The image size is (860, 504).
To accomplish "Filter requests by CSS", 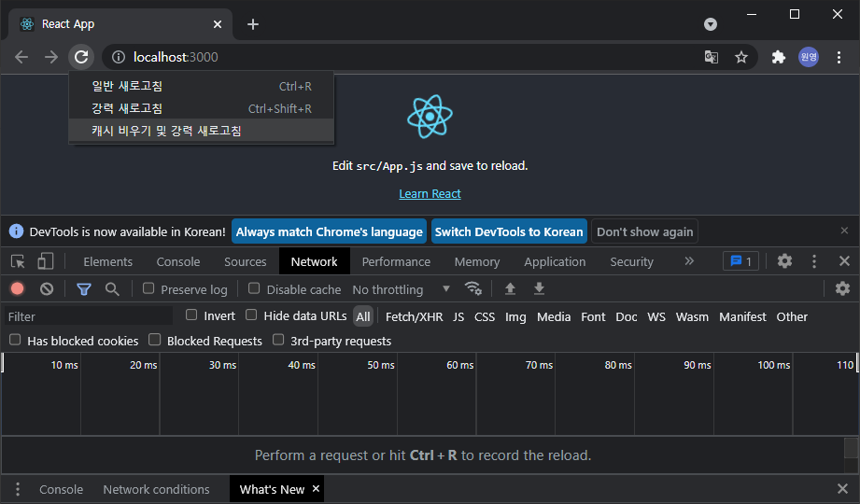I will (485, 316).
